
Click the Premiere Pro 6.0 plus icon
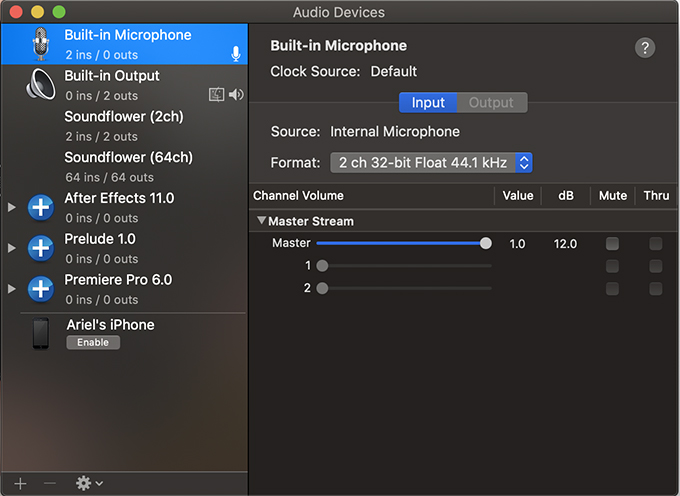pyautogui.click(x=41, y=289)
